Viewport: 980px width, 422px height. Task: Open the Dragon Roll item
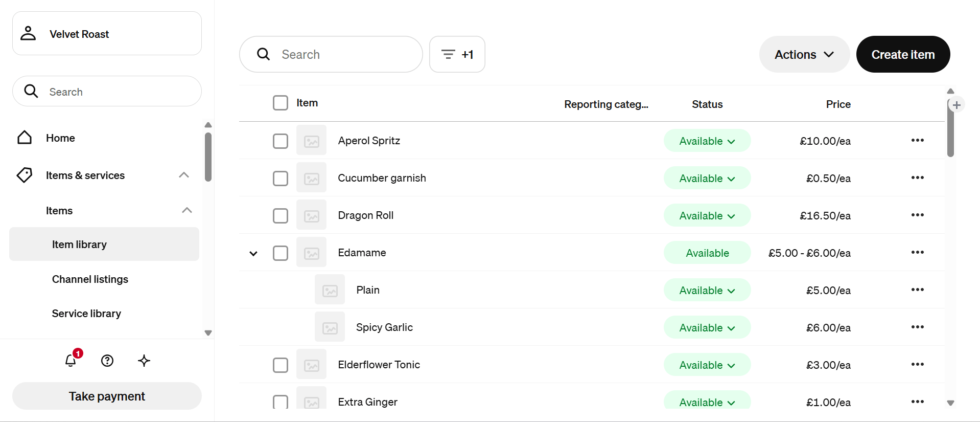click(x=366, y=215)
